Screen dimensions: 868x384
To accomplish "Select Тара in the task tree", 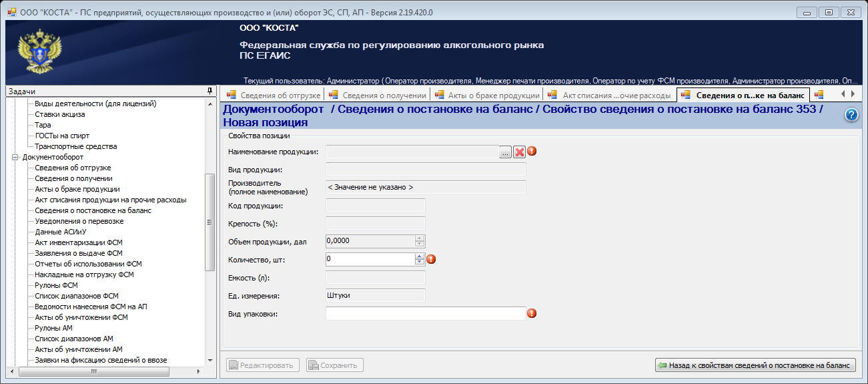I will pos(43,125).
